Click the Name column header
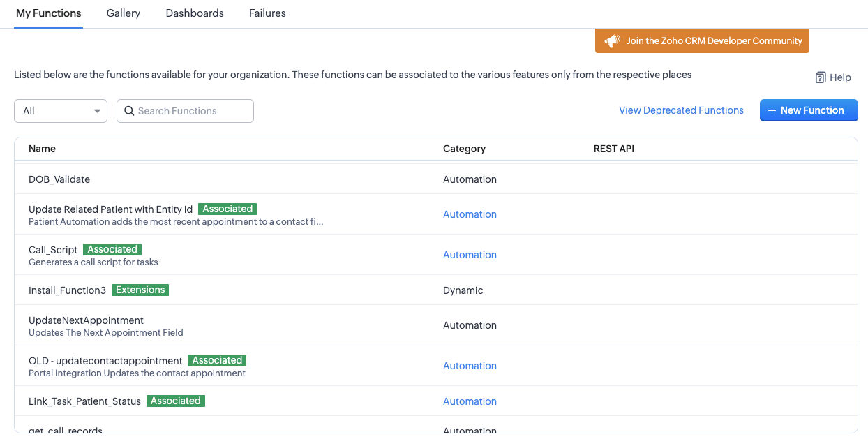Viewport: 868px width, 446px height. pos(42,149)
